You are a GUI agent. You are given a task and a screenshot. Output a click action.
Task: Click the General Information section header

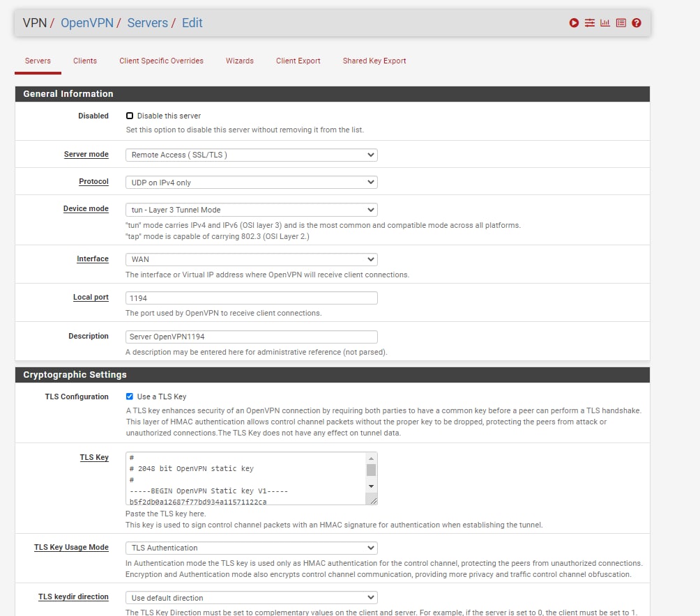pos(332,93)
